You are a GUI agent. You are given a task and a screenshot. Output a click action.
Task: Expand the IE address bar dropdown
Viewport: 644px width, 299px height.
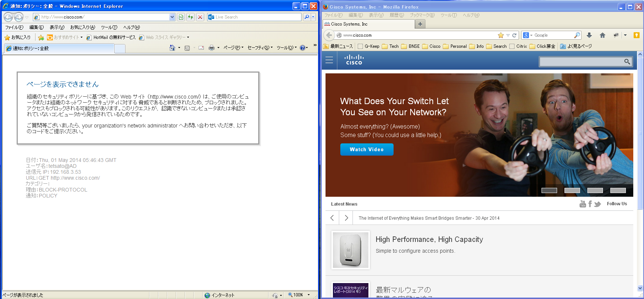point(172,17)
